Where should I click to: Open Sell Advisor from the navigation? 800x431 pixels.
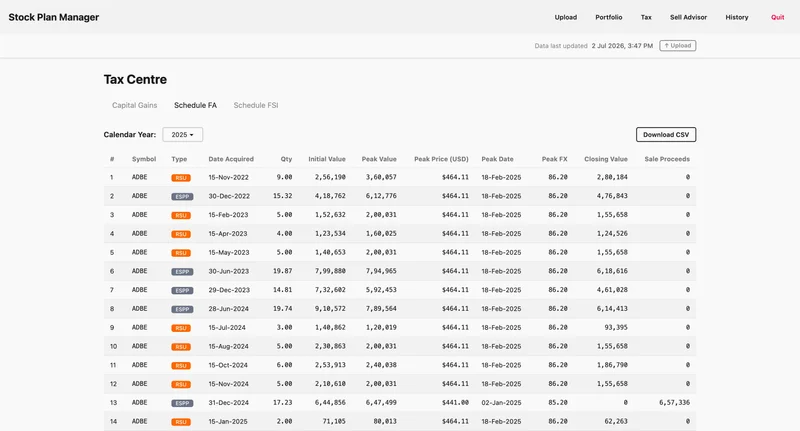pos(688,17)
